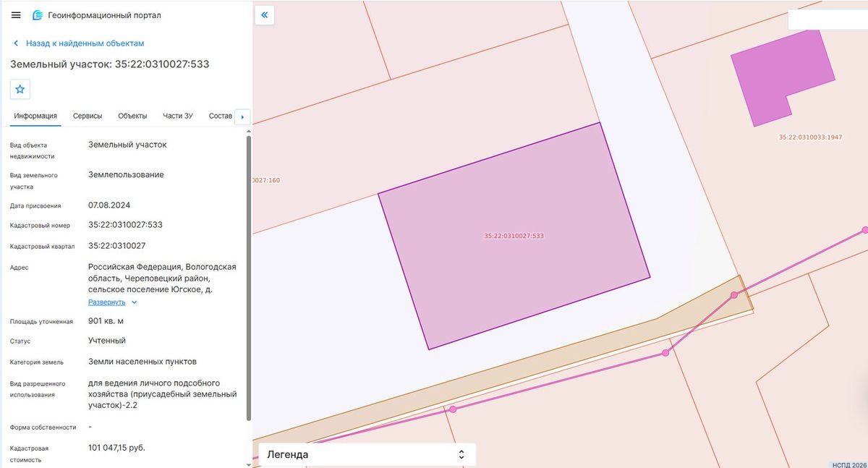This screenshot has height=468, width=868.
Task: Show more tabs with right arrow button
Action: pos(242,116)
